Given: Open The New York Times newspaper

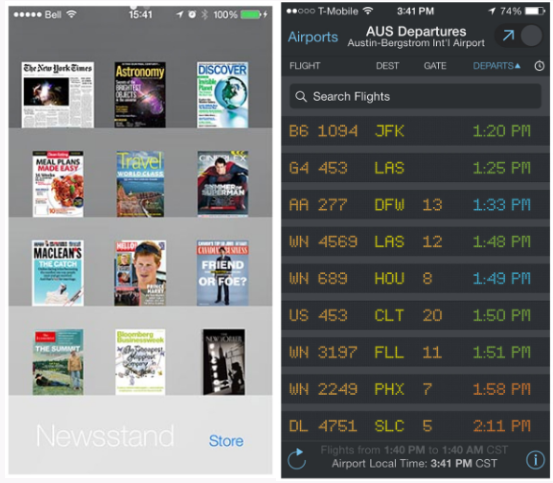Looking at the screenshot, I should 57,94.
